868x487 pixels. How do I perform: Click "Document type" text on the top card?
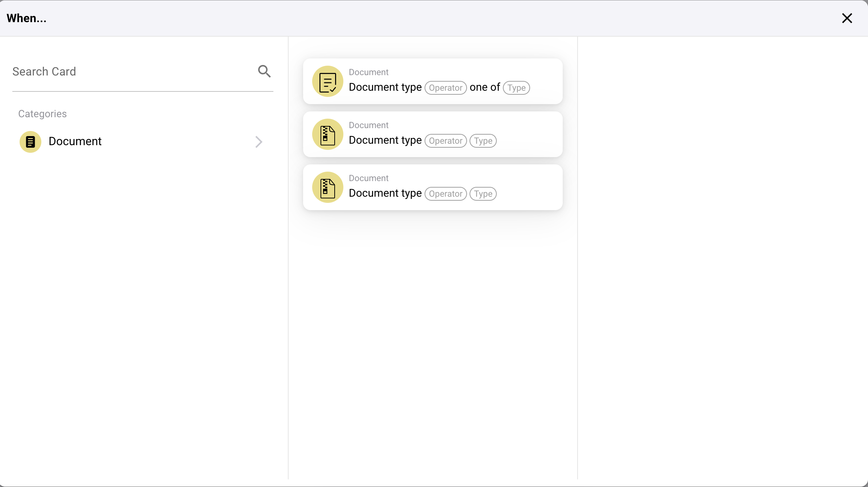point(385,87)
